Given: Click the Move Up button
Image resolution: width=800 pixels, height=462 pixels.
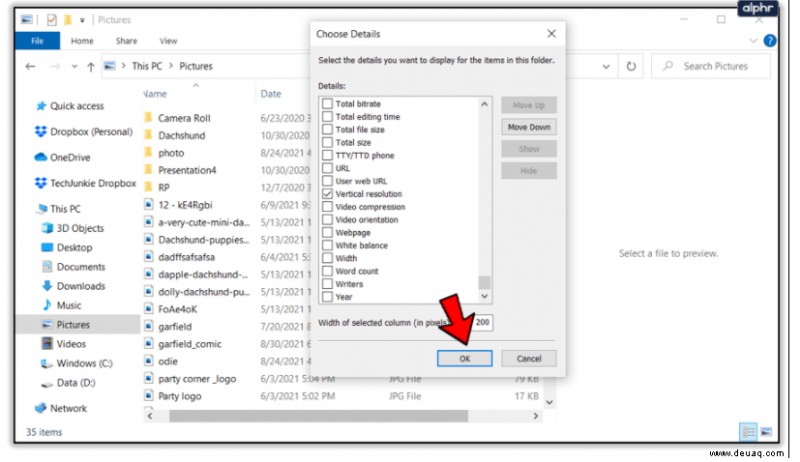Looking at the screenshot, I should click(529, 105).
